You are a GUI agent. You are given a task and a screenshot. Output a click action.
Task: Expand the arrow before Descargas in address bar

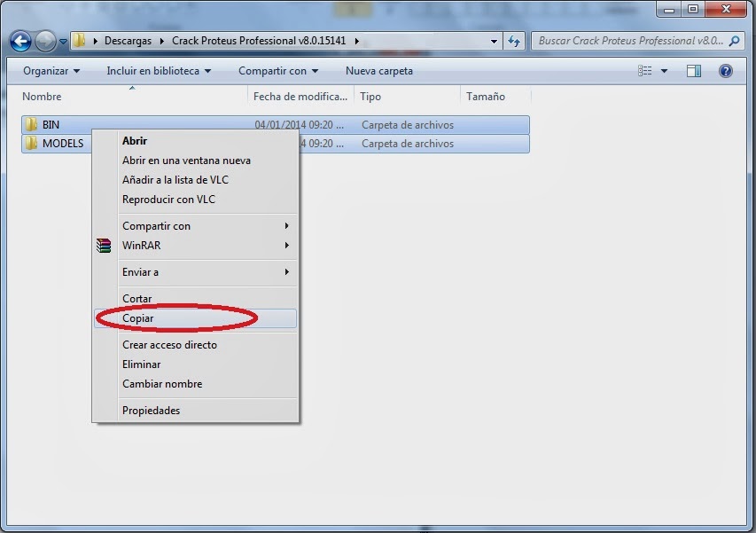pos(96,41)
